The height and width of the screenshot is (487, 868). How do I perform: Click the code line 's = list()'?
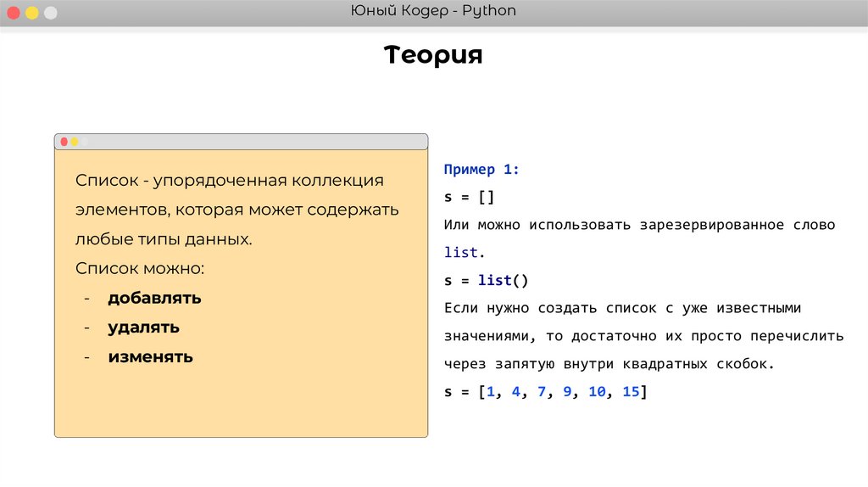pyautogui.click(x=486, y=280)
